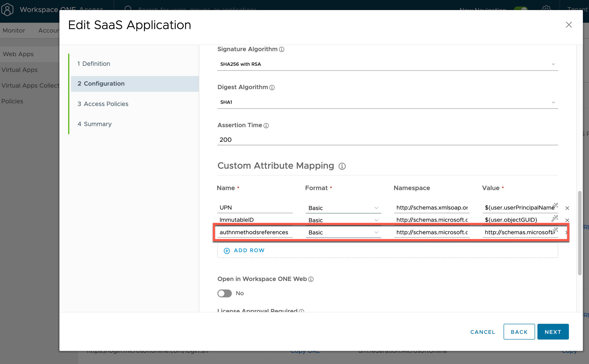
Task: Click the Assertion Time input field
Action: pos(387,140)
